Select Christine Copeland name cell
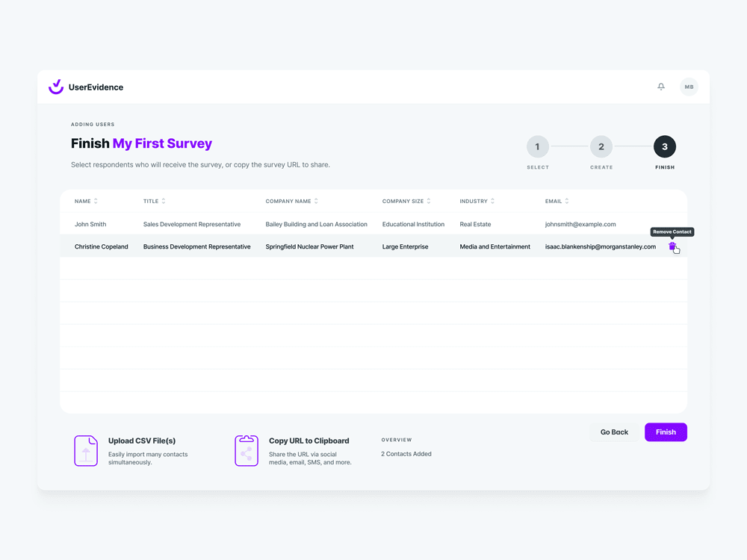Viewport: 747px width, 560px height. pos(102,246)
